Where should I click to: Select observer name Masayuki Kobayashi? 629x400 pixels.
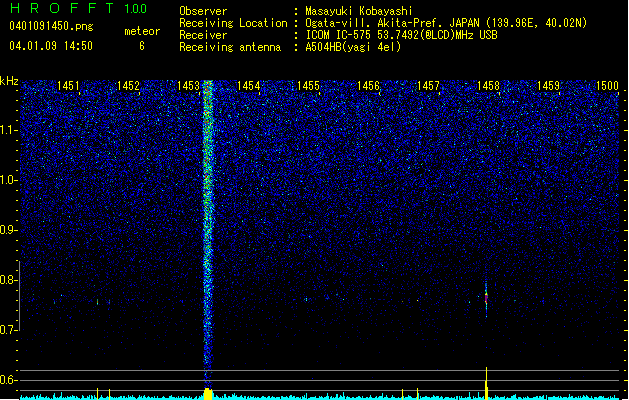359,11
